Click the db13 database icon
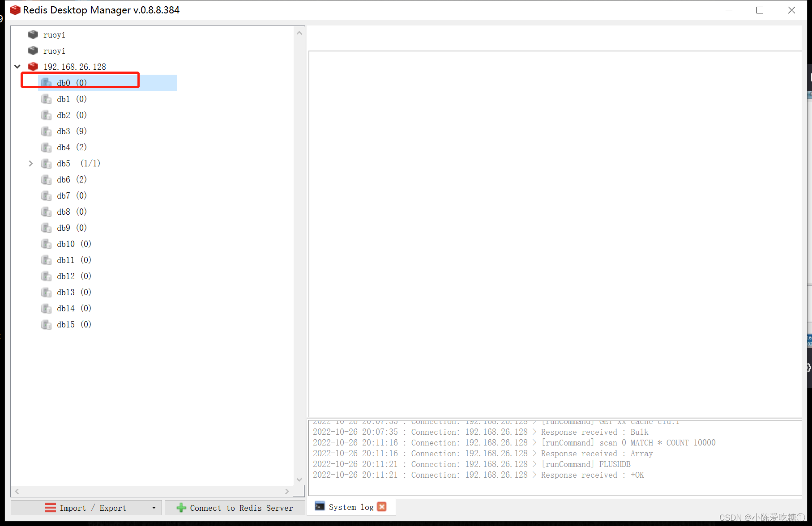This screenshot has height=526, width=812. click(46, 292)
